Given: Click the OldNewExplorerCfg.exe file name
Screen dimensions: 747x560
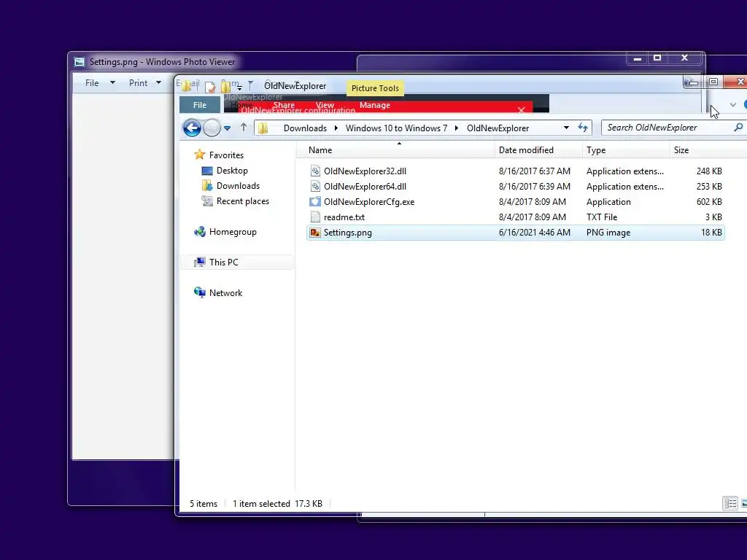Looking at the screenshot, I should [369, 202].
